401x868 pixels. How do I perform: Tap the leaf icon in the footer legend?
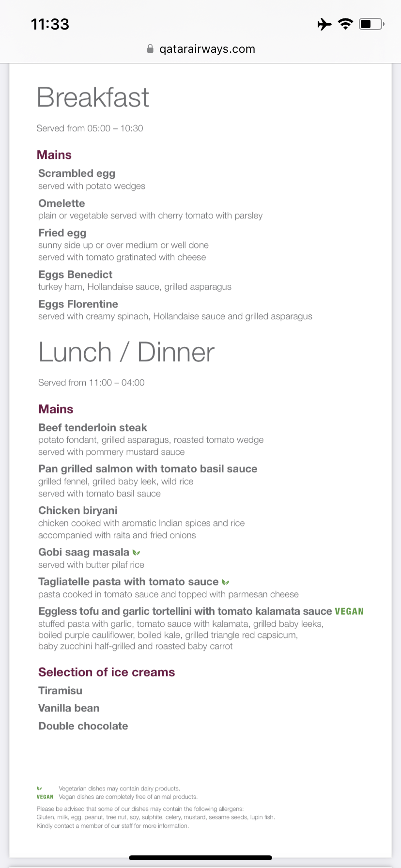(39, 789)
